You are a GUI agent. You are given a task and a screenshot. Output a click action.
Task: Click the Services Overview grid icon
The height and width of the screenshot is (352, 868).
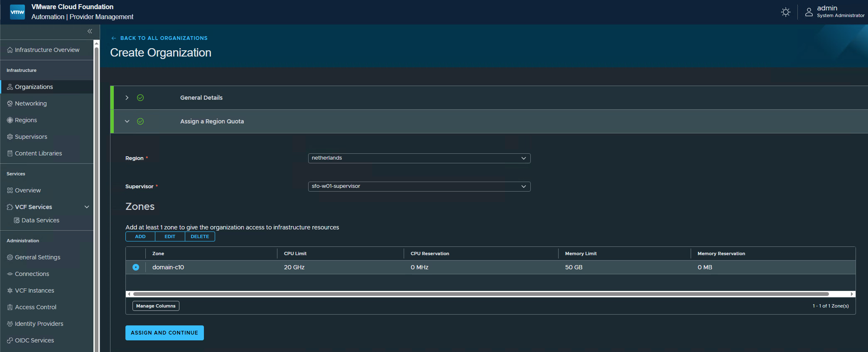[10, 190]
